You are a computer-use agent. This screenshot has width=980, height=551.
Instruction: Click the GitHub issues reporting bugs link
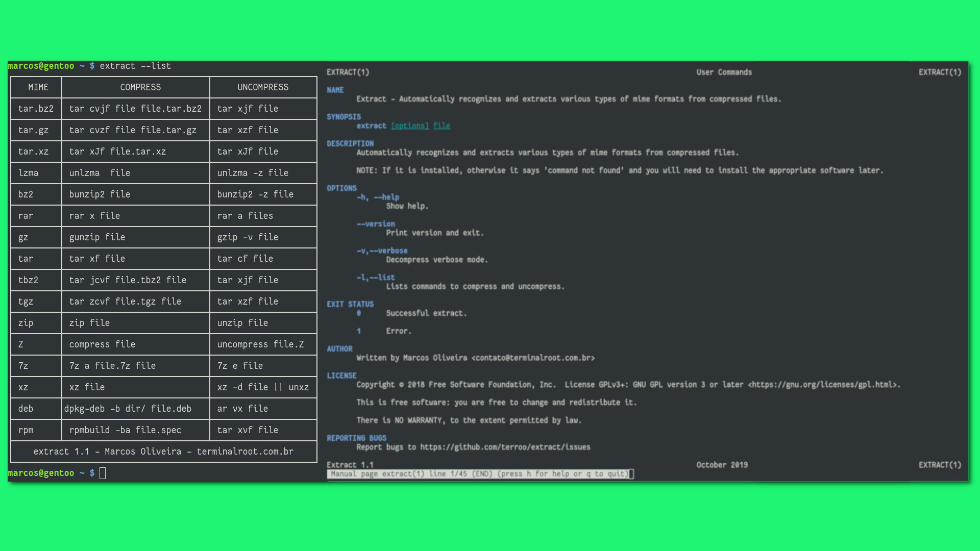click(505, 447)
